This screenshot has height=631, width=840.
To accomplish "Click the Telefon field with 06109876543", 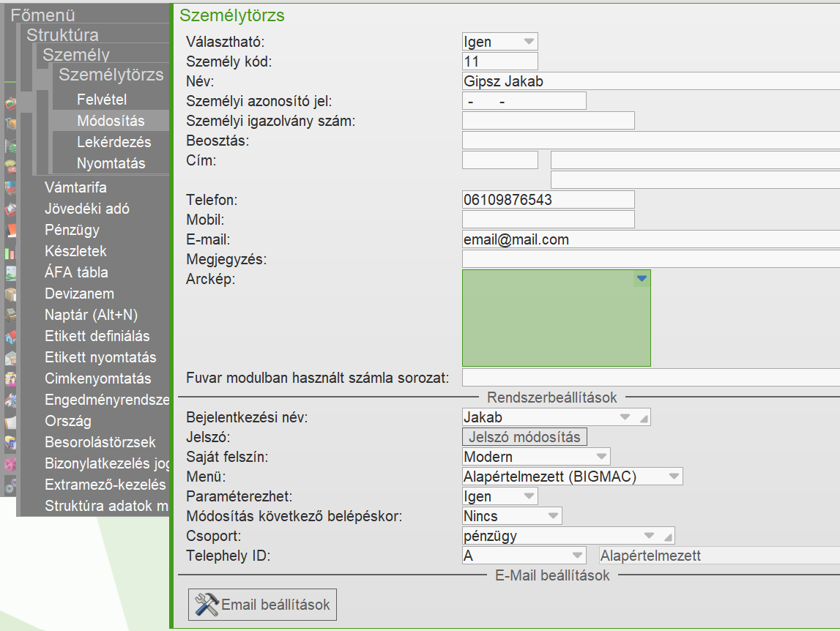I will click(548, 199).
